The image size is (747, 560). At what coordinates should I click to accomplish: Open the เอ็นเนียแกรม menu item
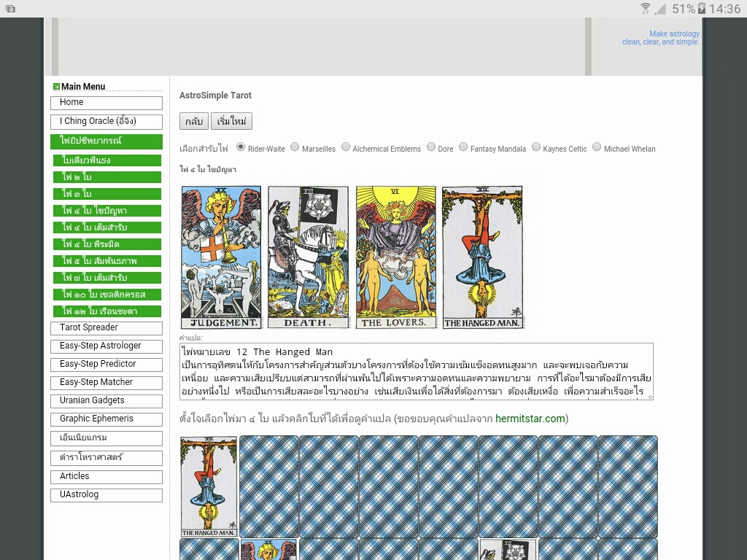point(107,438)
